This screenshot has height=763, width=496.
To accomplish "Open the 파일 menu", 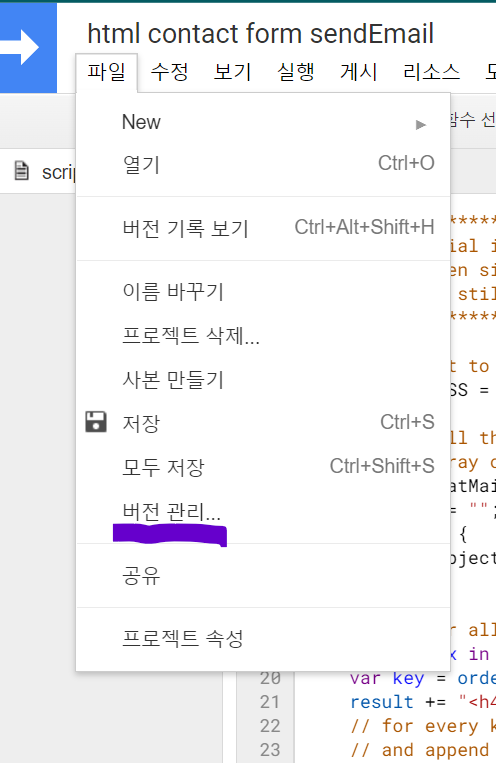I will click(107, 73).
